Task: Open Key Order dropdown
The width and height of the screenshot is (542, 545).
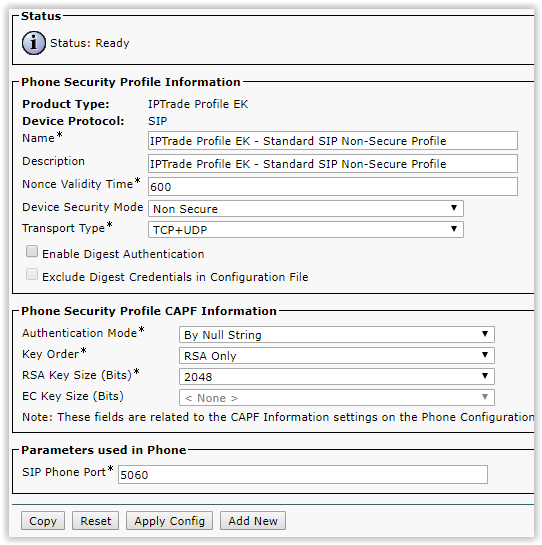Action: pyautogui.click(x=337, y=355)
